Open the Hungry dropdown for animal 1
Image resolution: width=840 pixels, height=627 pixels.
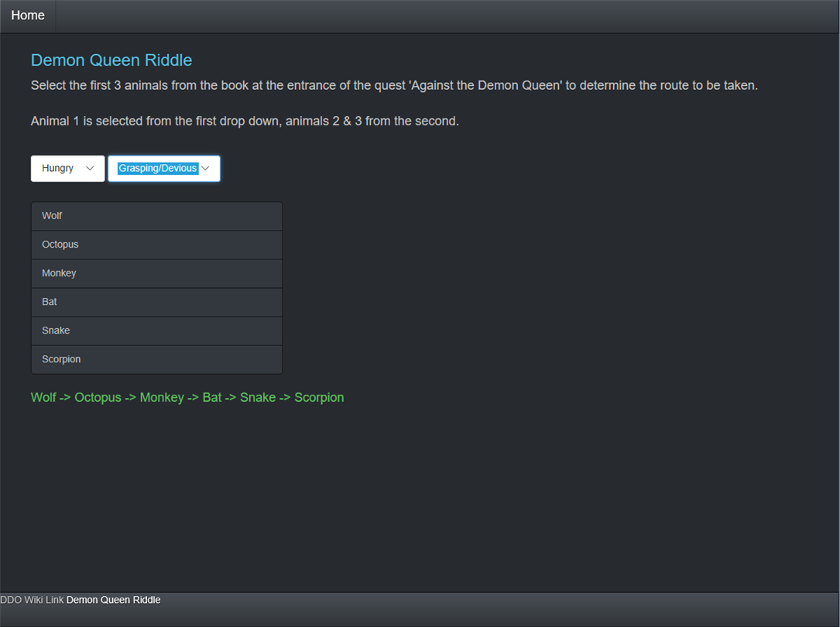pos(67,169)
